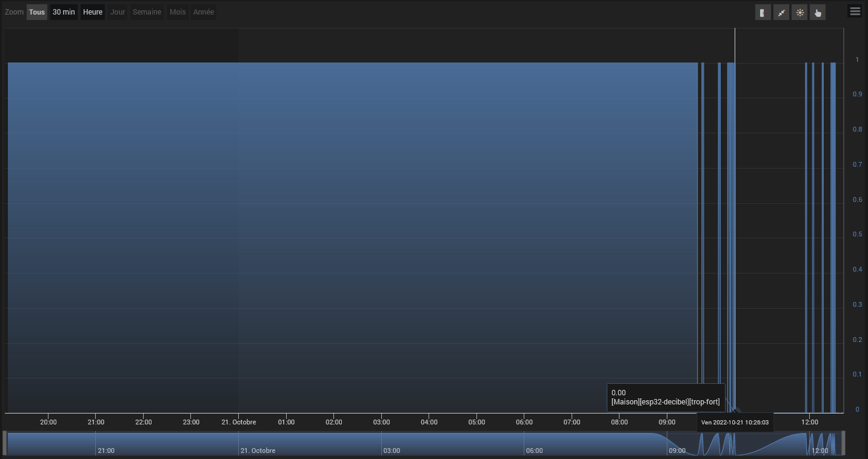Screen dimensions: 868x459
Task: Click the pointing hand icon
Action: (818, 12)
